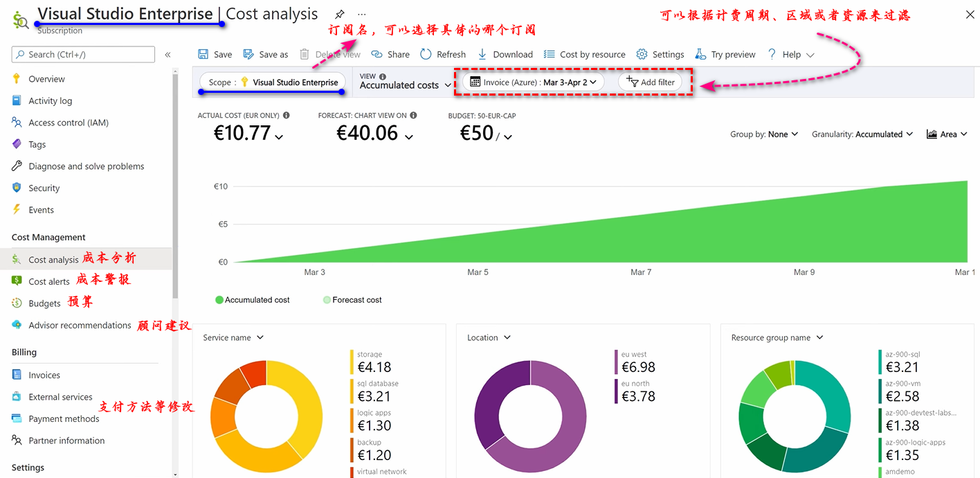
Task: Open the Location pivot dropdown
Action: click(x=489, y=337)
